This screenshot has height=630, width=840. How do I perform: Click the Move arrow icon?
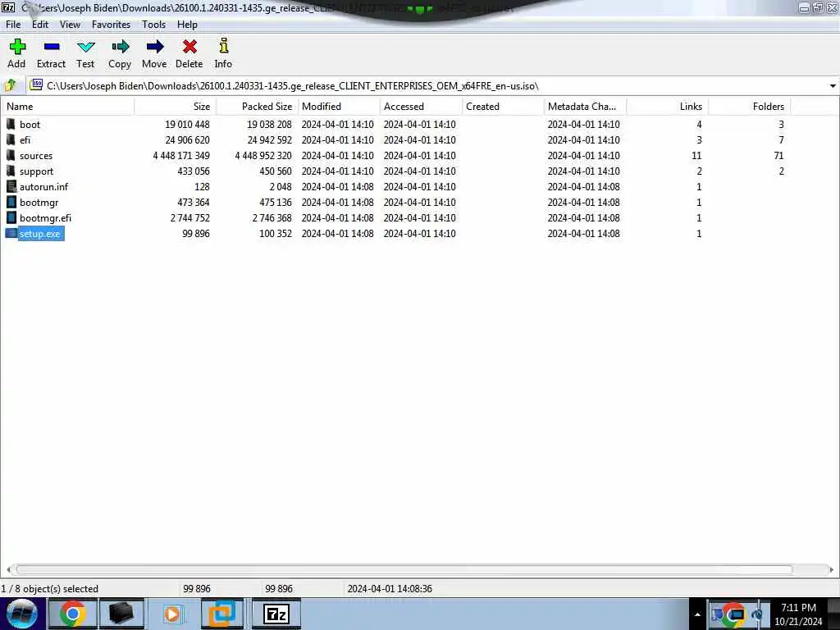pos(154,47)
